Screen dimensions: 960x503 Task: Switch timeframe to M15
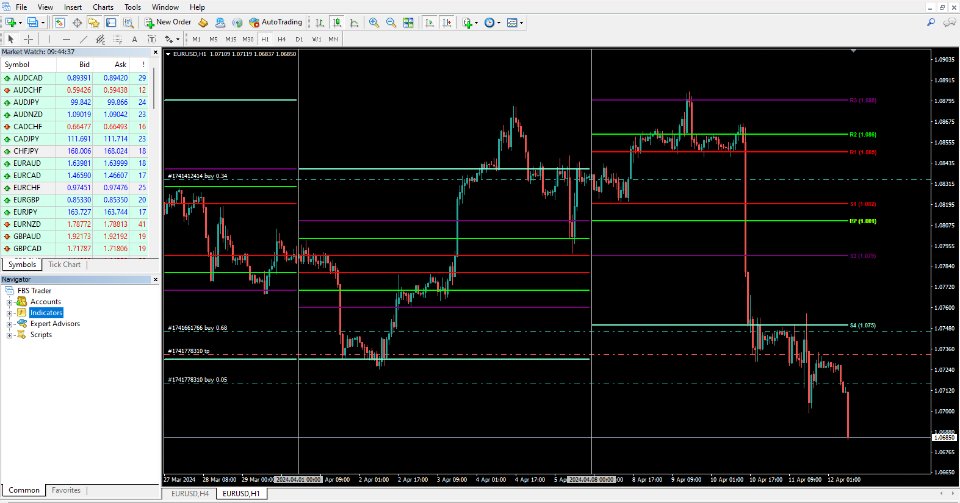click(x=231, y=39)
